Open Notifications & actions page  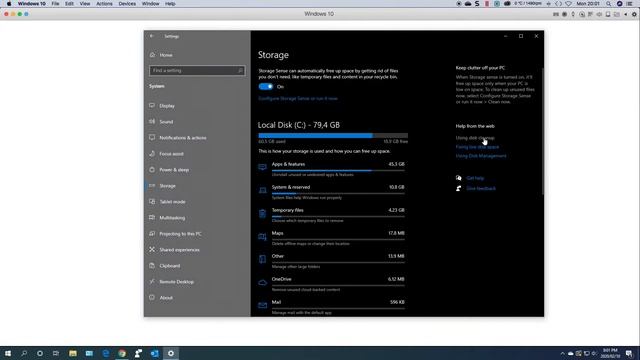[x=182, y=138]
